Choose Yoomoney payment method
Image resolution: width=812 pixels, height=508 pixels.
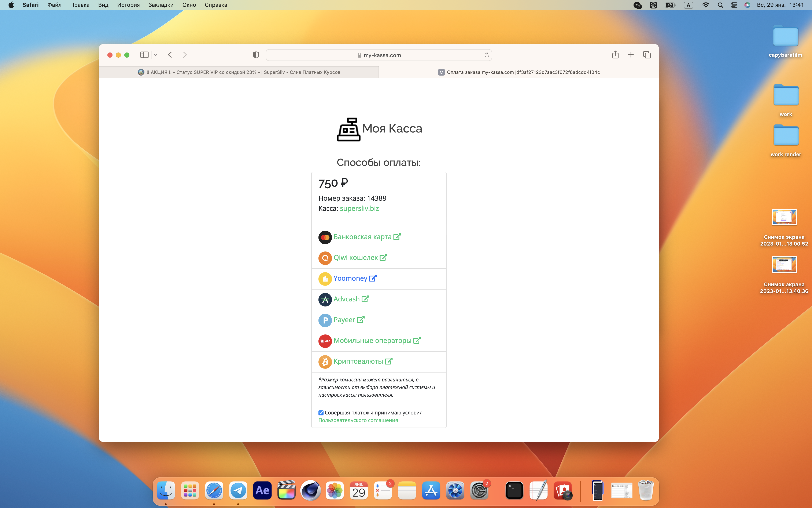pyautogui.click(x=355, y=279)
